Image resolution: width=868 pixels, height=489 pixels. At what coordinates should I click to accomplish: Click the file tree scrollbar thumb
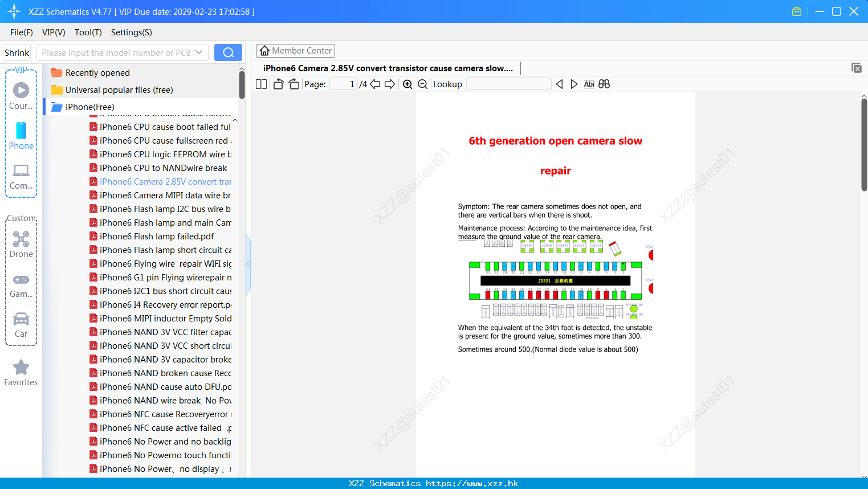(x=242, y=85)
